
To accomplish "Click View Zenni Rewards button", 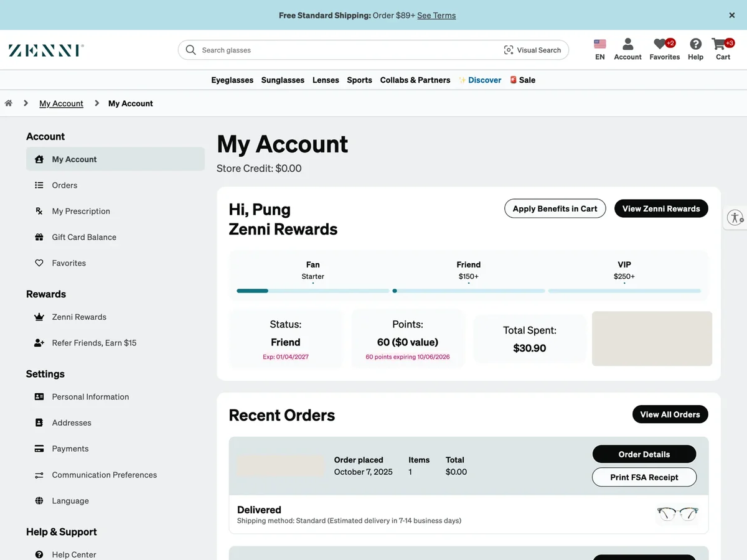I will pyautogui.click(x=661, y=208).
